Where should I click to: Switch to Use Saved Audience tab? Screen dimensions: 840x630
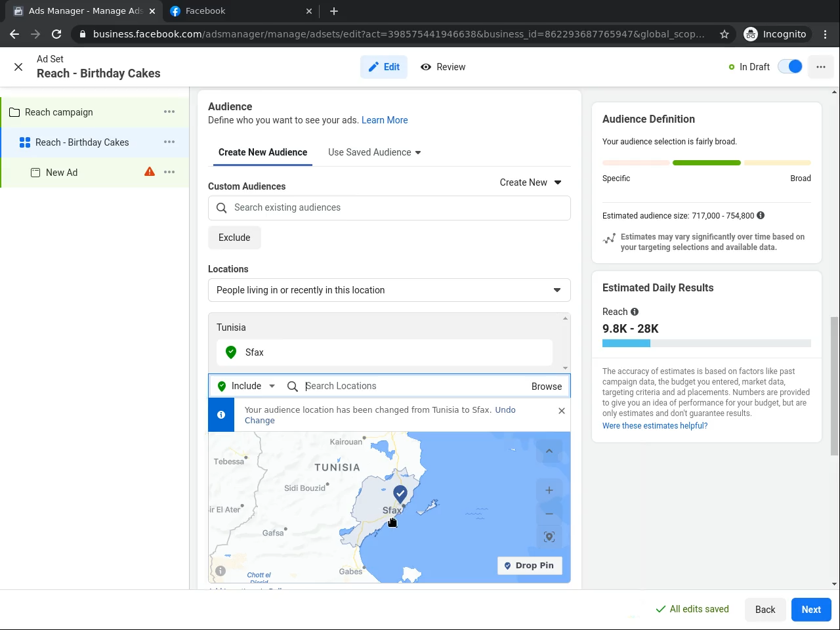click(374, 152)
